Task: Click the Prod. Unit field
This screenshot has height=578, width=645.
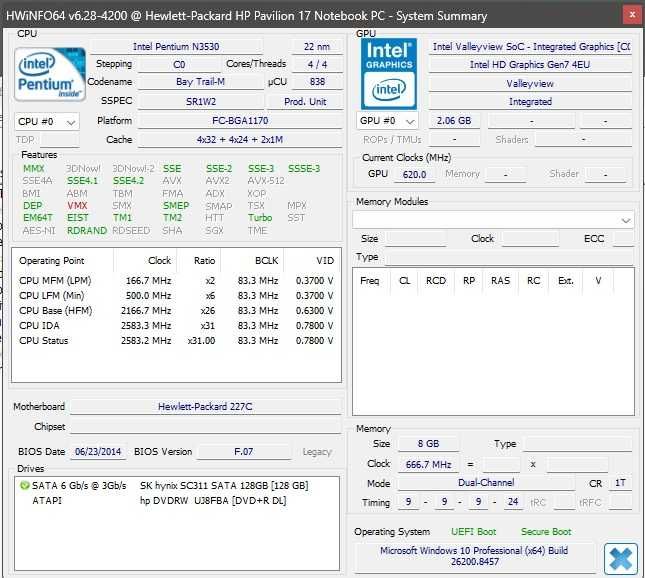Action: [305, 101]
